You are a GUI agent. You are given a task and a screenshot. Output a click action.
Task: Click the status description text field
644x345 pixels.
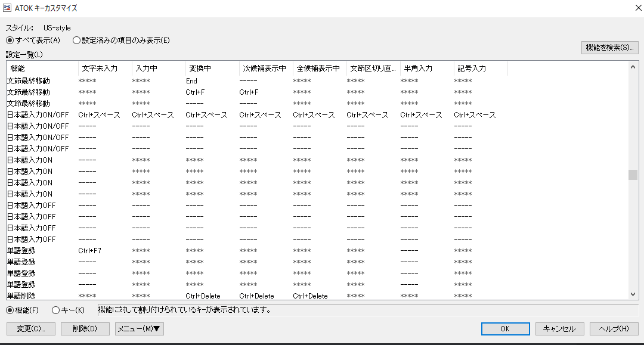pyautogui.click(x=368, y=310)
